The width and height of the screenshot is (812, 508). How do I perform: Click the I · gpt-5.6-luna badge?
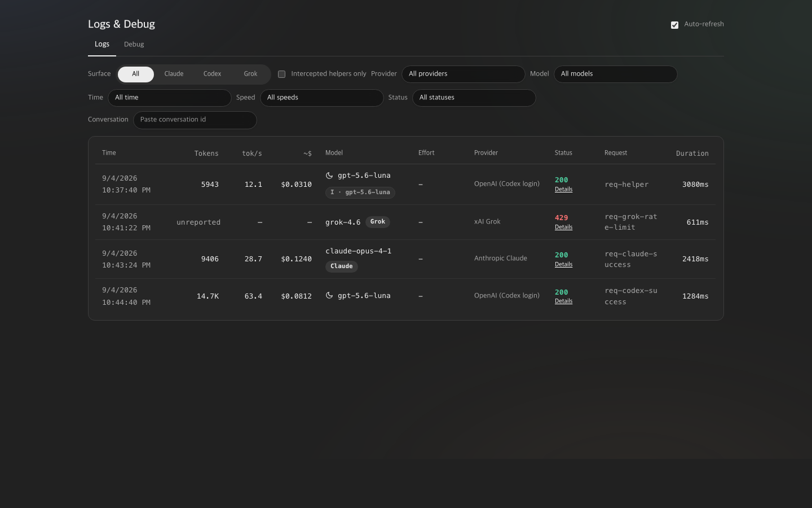point(360,192)
